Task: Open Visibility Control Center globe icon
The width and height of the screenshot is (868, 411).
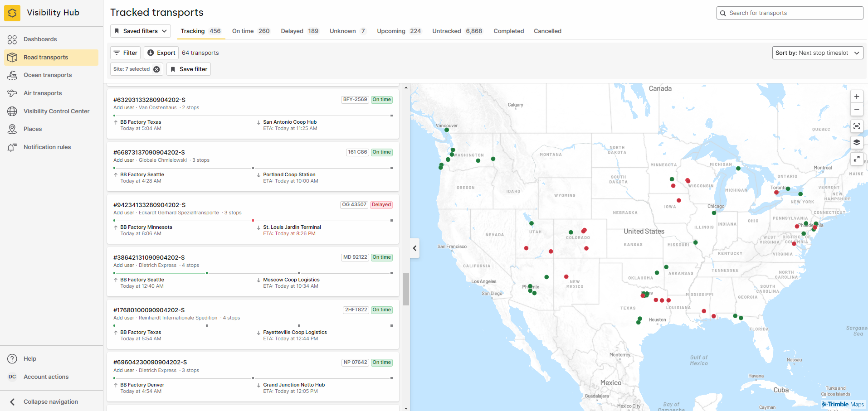Action: [x=12, y=111]
